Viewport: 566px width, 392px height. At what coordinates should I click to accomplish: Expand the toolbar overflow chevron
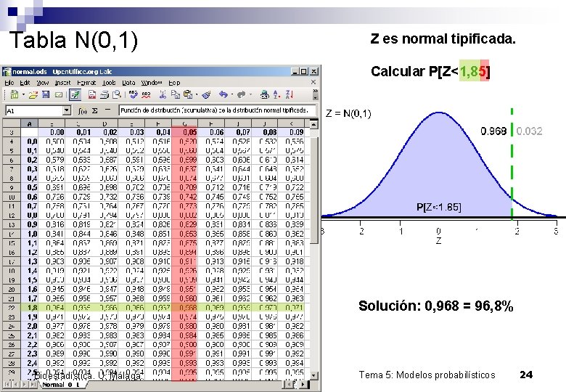coord(315,91)
